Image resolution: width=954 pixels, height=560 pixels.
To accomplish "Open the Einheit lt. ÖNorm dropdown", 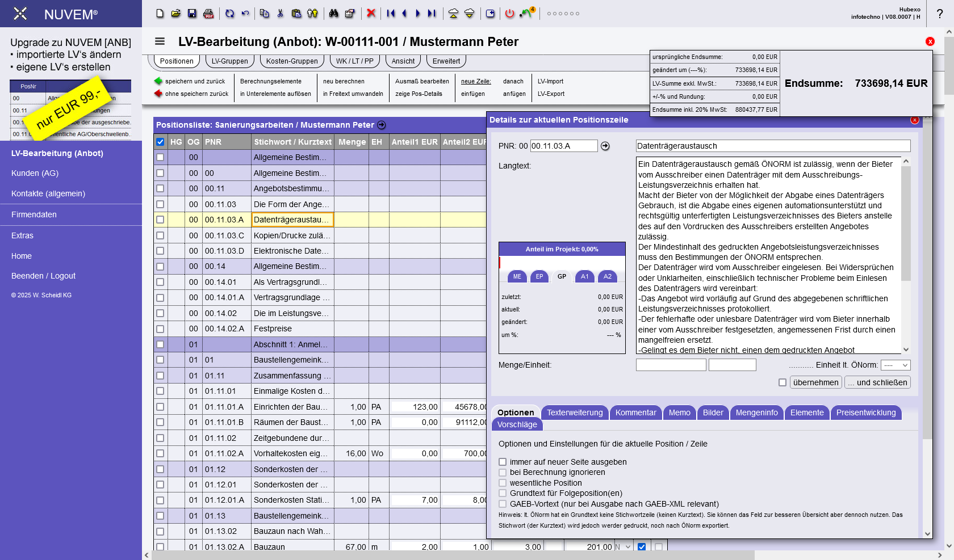I will click(896, 365).
